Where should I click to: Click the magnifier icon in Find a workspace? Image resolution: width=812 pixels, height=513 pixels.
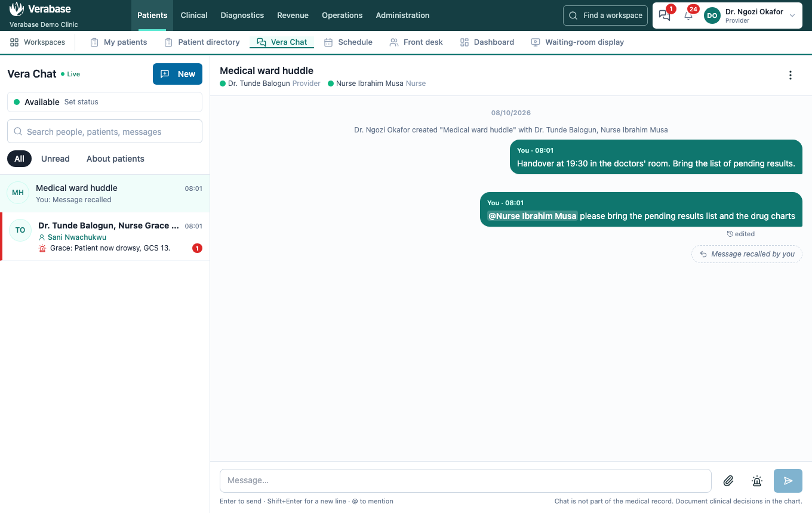point(573,16)
